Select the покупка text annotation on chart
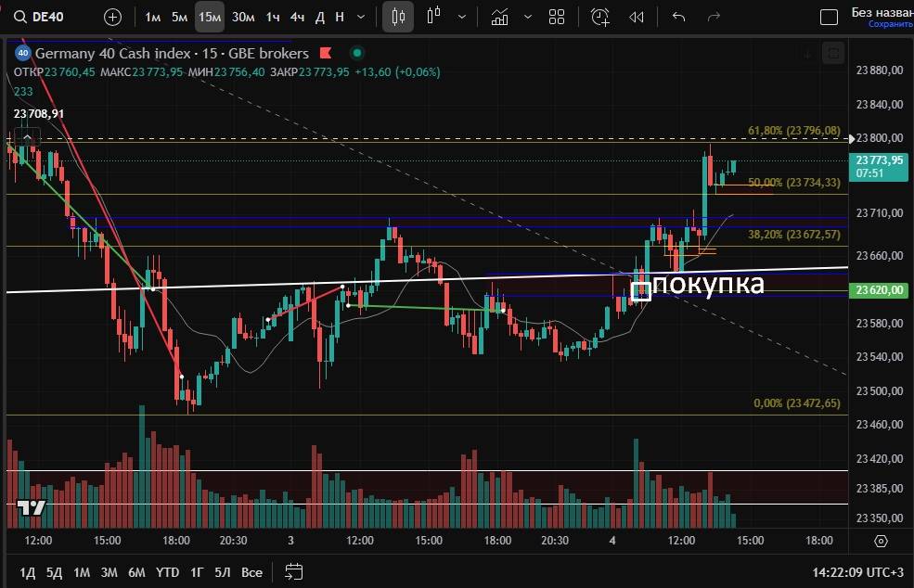914x588 pixels. 709,285
